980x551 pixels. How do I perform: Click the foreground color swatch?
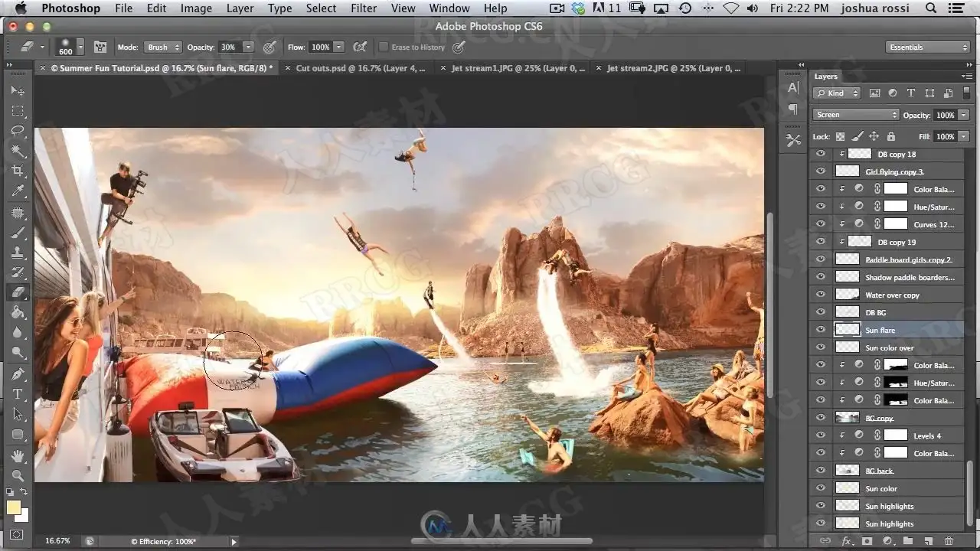[x=14, y=507]
